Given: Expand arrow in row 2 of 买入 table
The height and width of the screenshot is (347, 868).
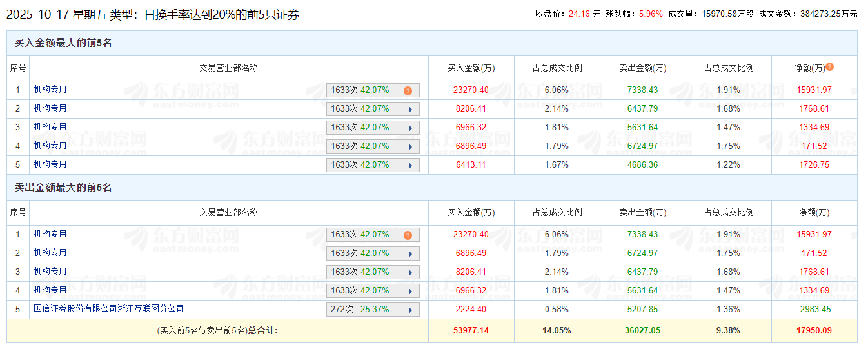Looking at the screenshot, I should tap(410, 110).
